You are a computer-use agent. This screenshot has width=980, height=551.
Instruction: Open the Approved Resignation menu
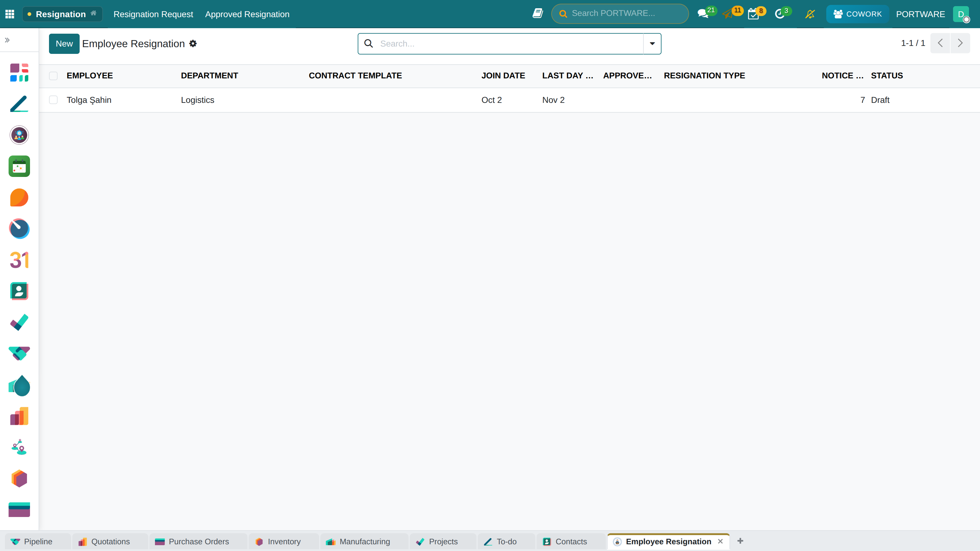[247, 14]
